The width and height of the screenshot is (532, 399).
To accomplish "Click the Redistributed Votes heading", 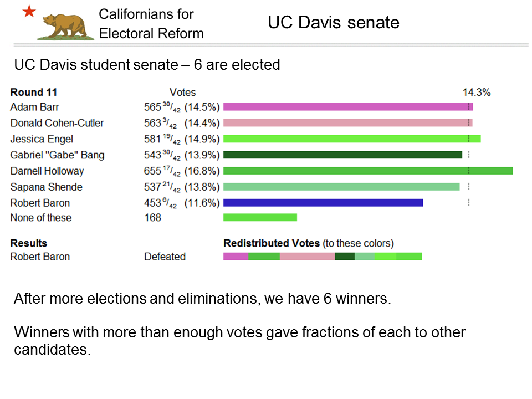I will (x=272, y=243).
